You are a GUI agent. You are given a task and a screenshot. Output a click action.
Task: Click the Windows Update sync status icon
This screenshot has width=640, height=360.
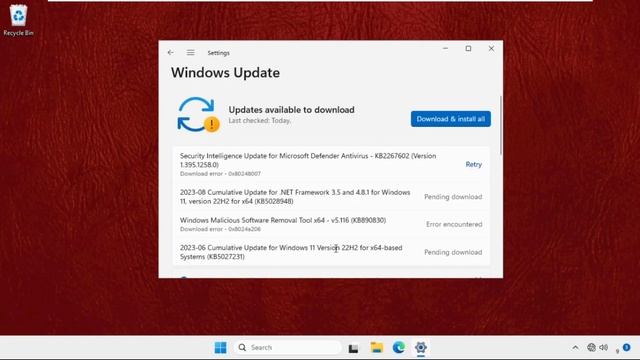198,115
